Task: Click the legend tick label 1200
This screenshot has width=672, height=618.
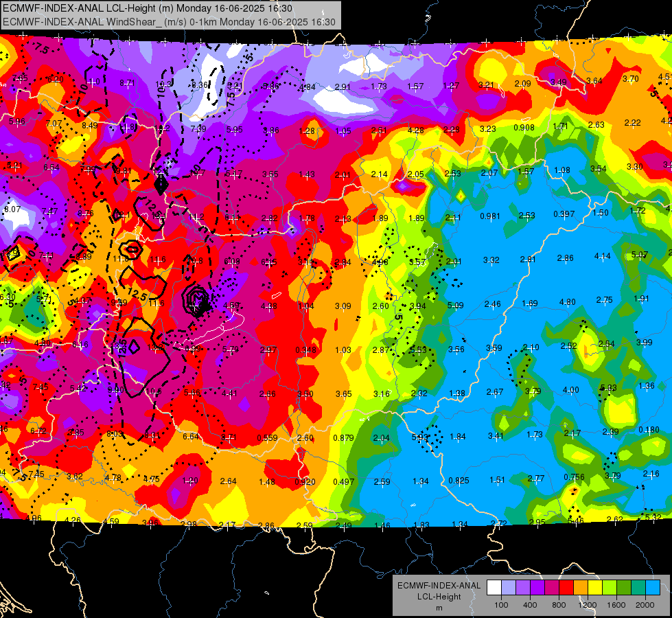Action: tap(587, 605)
